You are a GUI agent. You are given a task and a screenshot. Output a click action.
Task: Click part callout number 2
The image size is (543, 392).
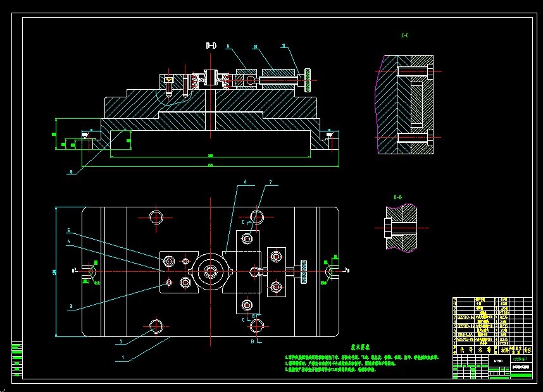(121, 341)
